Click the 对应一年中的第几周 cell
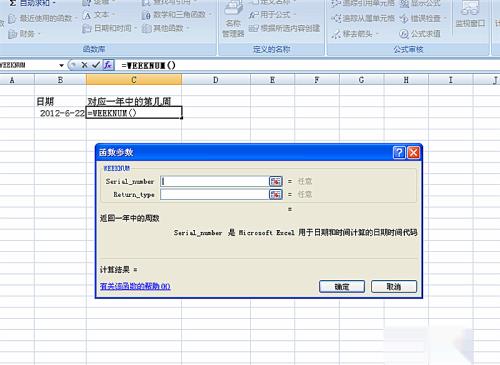500x365 pixels. [134, 101]
